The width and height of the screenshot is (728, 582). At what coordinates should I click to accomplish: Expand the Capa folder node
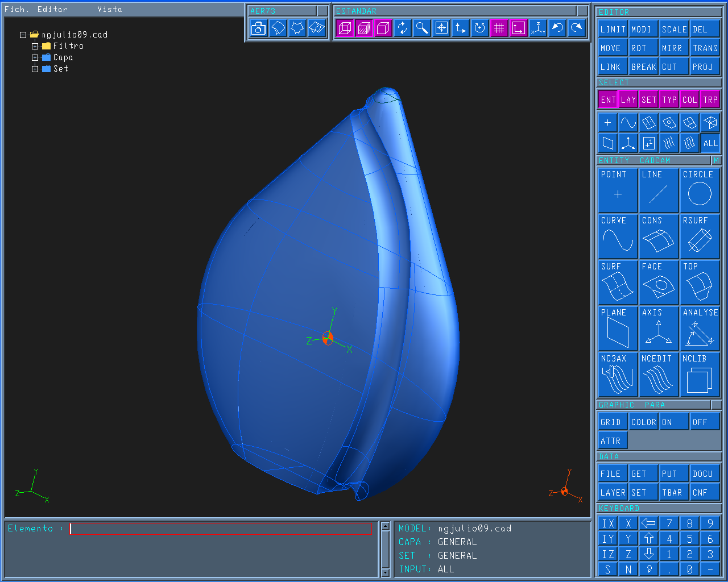[35, 57]
